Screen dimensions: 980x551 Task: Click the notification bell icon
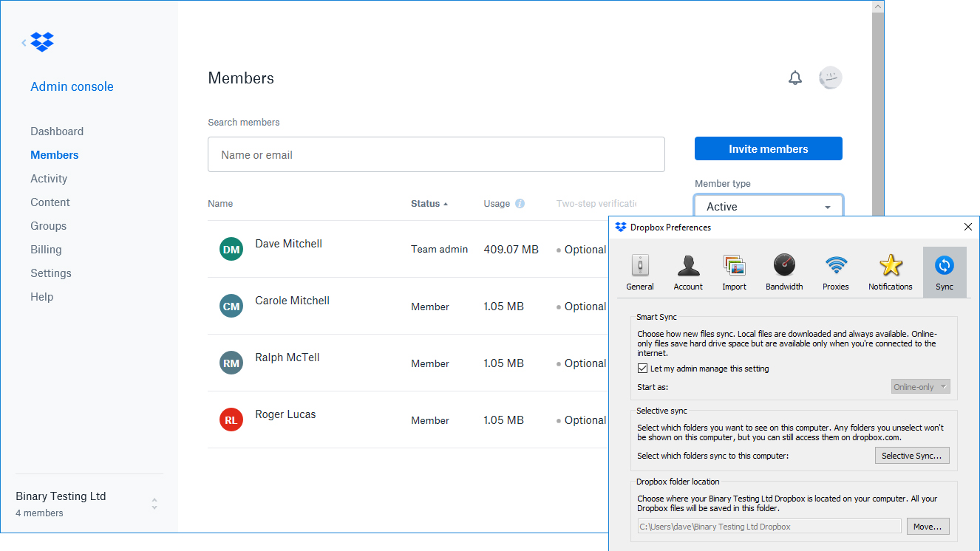[794, 78]
